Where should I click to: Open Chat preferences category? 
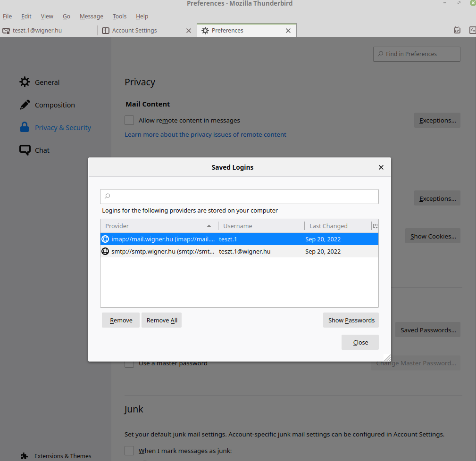42,150
